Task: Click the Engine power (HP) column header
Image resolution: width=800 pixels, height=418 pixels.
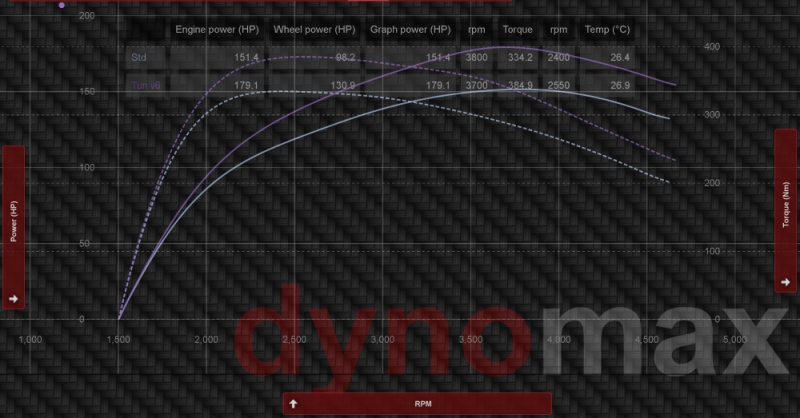Action: click(217, 30)
